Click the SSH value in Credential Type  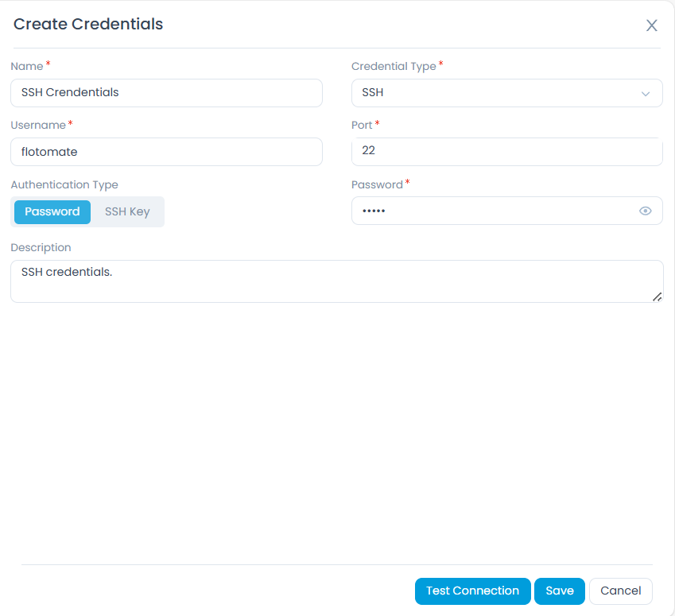(x=374, y=93)
